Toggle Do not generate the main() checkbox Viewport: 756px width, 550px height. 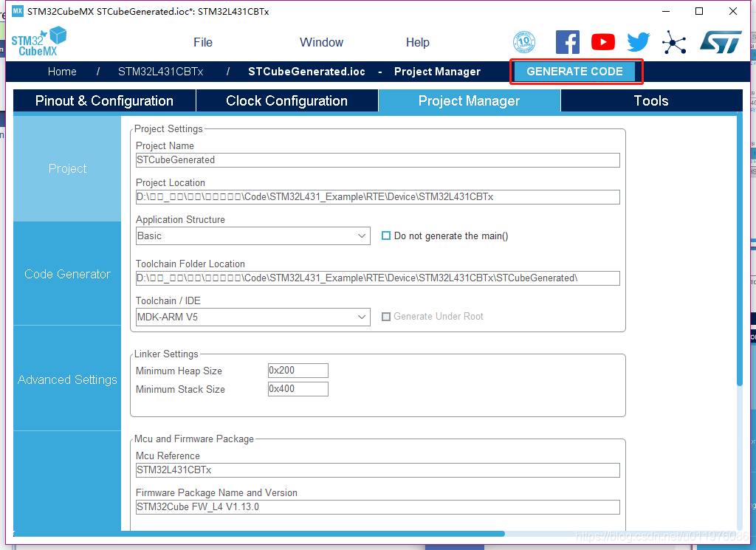coord(385,236)
